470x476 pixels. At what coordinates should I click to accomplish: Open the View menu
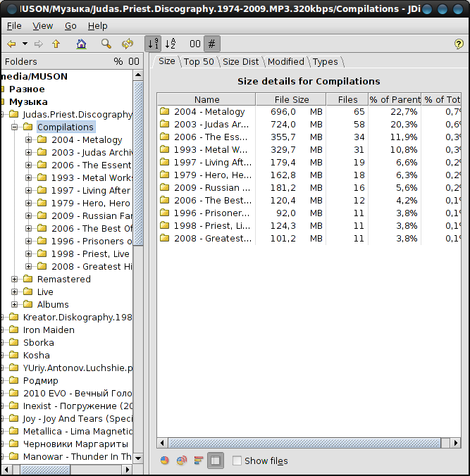[x=42, y=26]
